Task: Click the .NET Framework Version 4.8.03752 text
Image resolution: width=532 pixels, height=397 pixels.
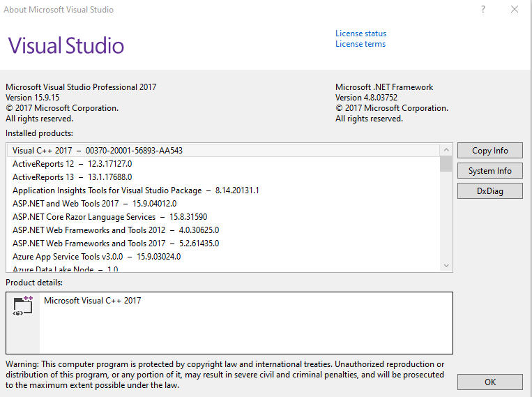Action: click(x=366, y=98)
